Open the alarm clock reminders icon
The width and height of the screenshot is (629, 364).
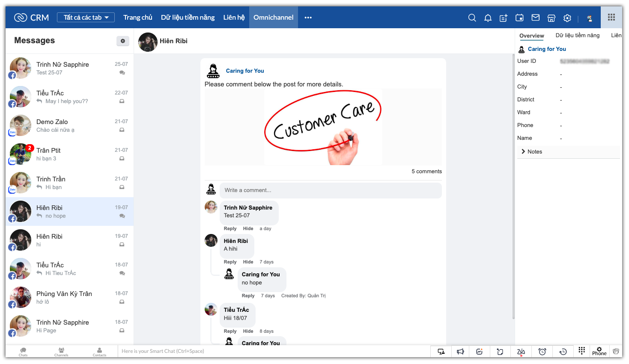click(x=542, y=352)
